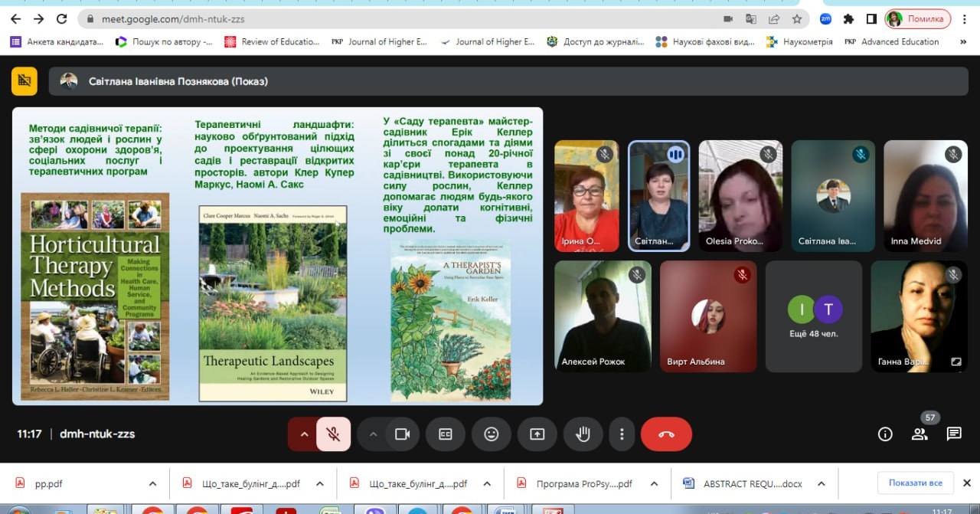
Task: Open the Review of Education bookmark
Action: [x=273, y=42]
